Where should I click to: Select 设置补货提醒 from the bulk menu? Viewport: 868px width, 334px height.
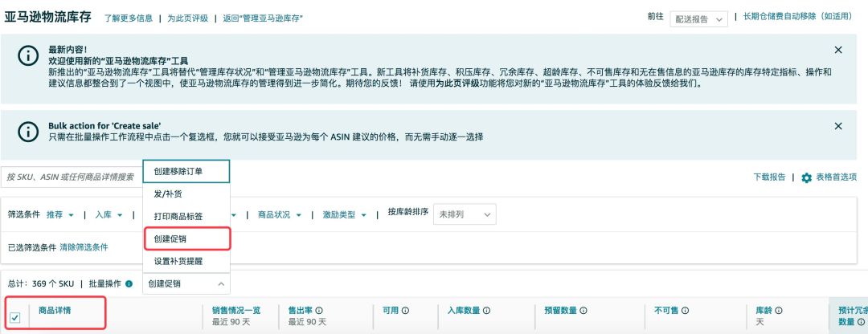(x=186, y=261)
